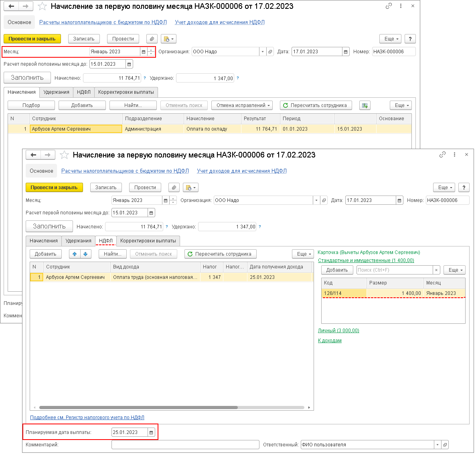Open vertical dots menu in front window
The width and height of the screenshot is (476, 454).
[x=454, y=155]
